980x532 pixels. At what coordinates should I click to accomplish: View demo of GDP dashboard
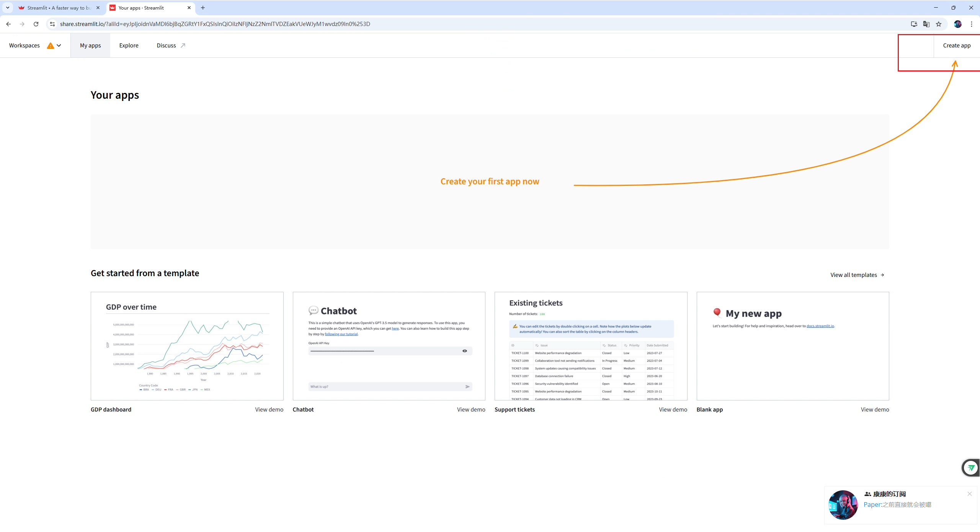269,410
